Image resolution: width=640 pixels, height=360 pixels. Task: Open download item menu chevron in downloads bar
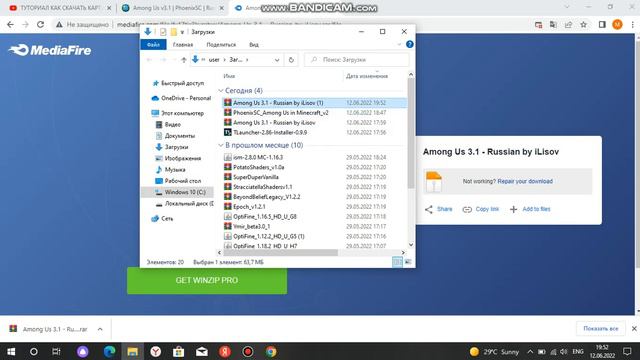100,329
